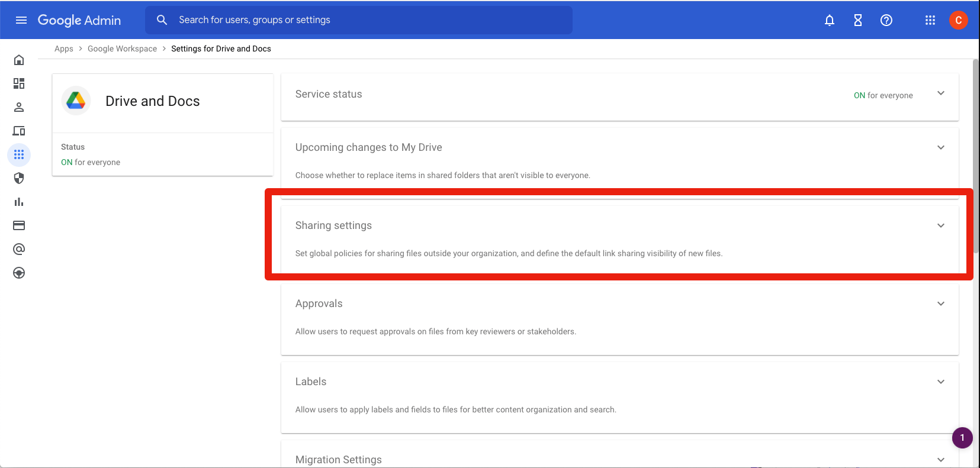Expand the Approvals section chevron
Viewport: 980px width, 468px height.
pos(940,304)
